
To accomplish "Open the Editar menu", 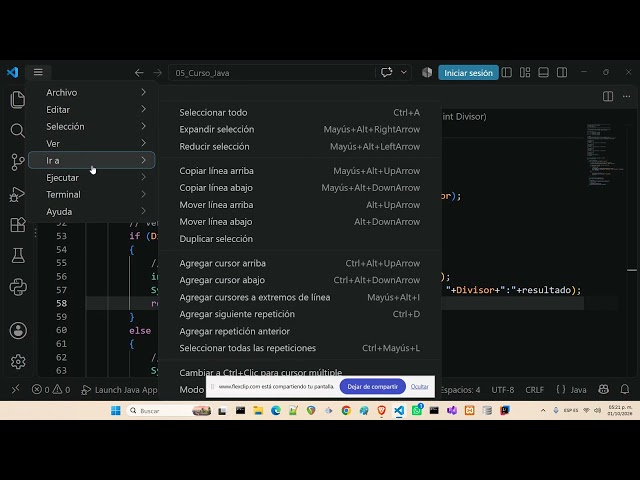I will 91,109.
